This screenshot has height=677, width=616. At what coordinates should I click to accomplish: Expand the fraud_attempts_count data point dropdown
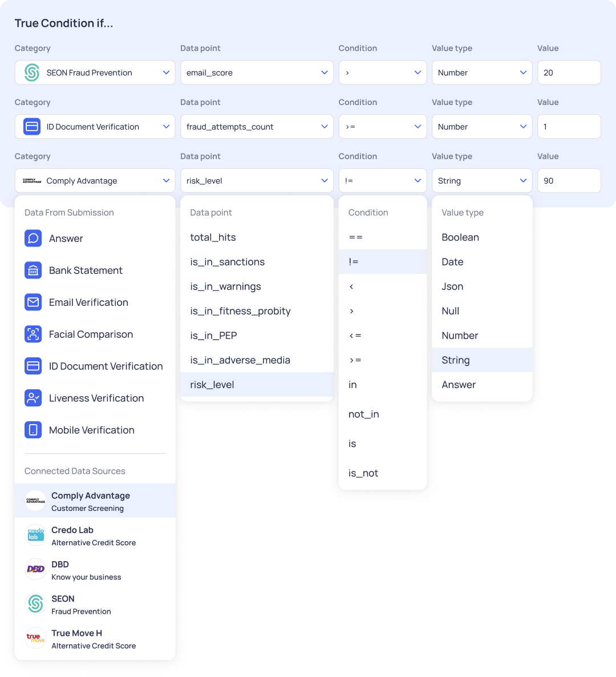(257, 127)
